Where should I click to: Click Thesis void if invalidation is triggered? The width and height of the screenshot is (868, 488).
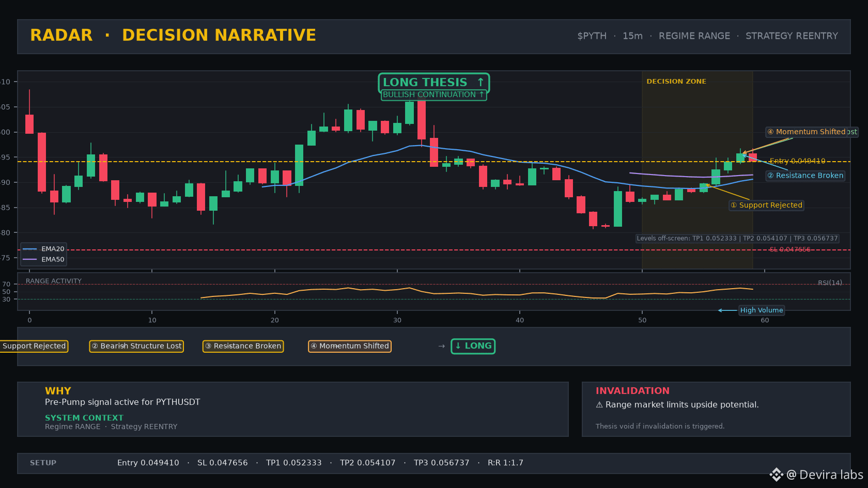pyautogui.click(x=660, y=426)
